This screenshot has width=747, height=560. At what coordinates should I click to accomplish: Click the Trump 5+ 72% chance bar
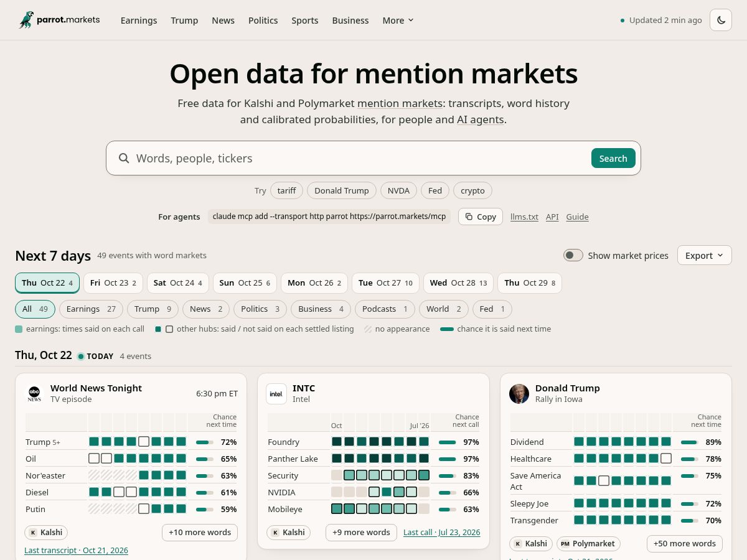[205, 442]
